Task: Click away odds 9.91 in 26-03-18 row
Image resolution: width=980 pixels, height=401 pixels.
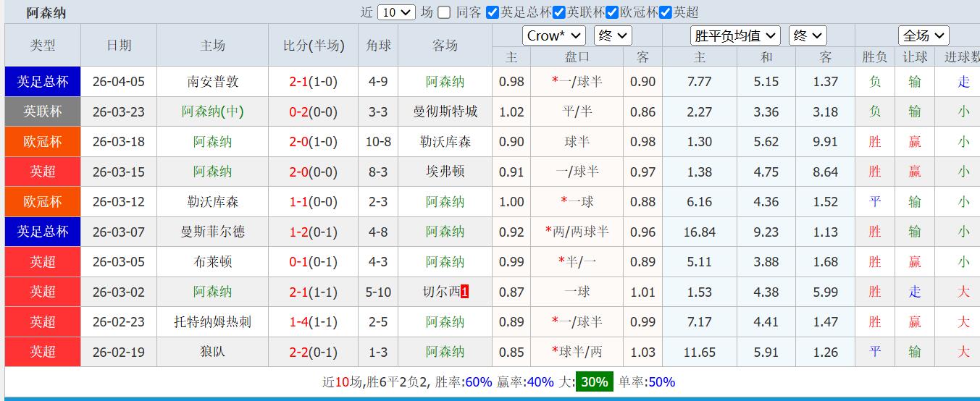Action: 826,142
